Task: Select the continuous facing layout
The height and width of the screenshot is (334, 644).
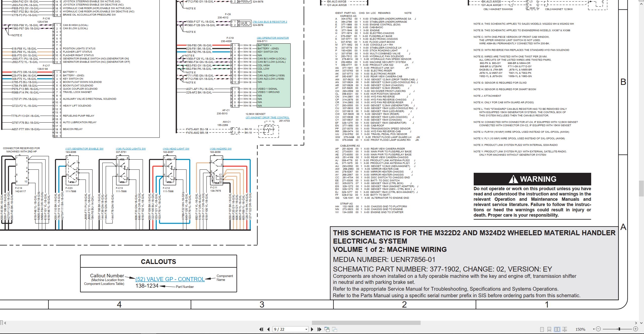Action: tap(565, 329)
